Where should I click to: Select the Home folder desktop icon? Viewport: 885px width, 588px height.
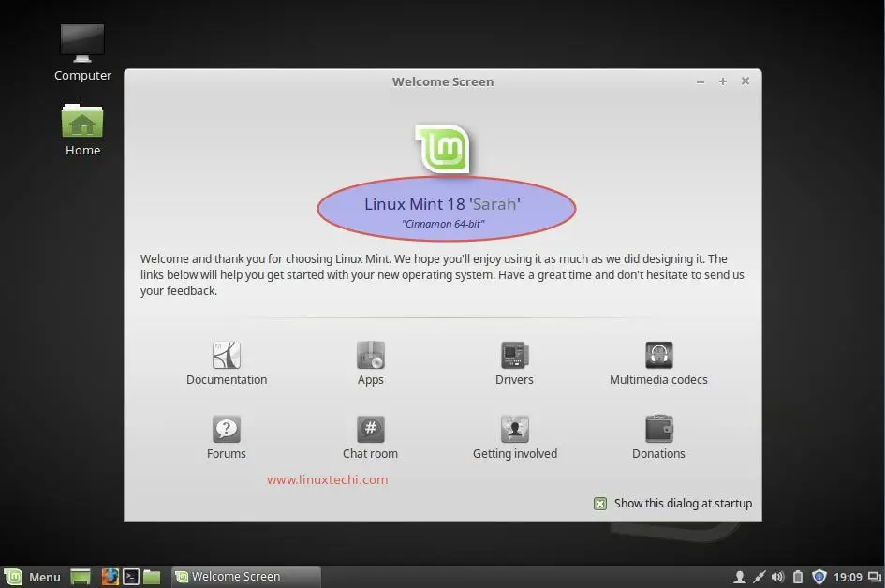point(82,120)
